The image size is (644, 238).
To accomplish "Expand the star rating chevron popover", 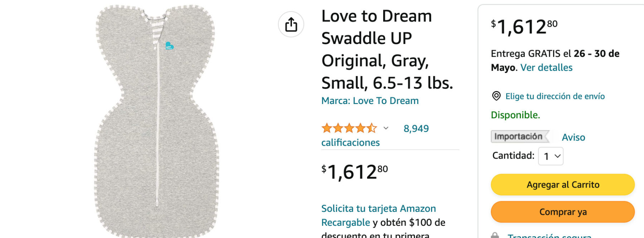I will tap(386, 128).
